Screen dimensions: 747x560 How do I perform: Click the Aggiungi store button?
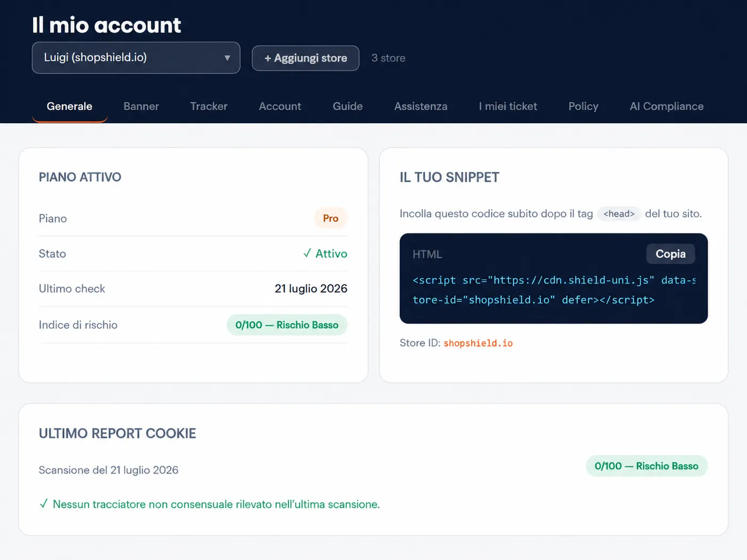tap(305, 58)
